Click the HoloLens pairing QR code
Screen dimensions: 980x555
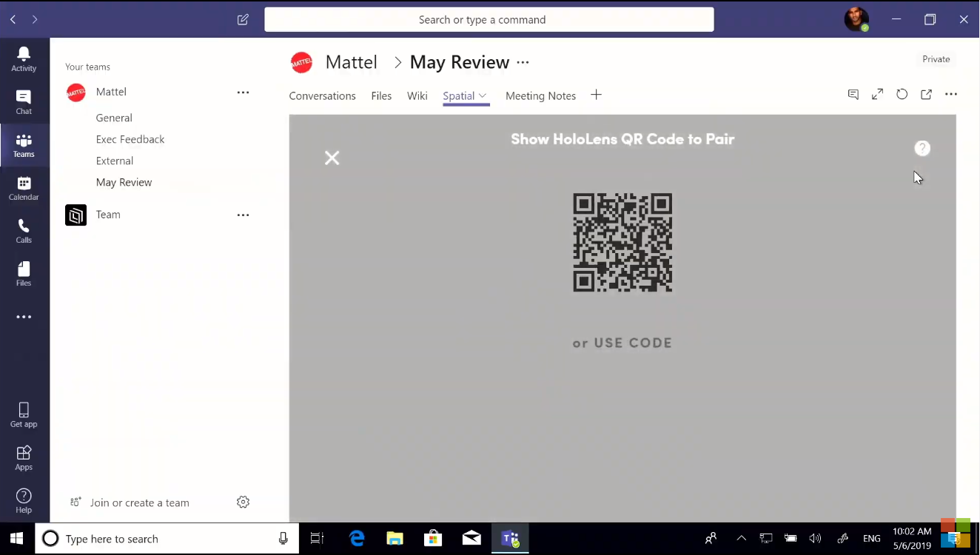pyautogui.click(x=622, y=243)
